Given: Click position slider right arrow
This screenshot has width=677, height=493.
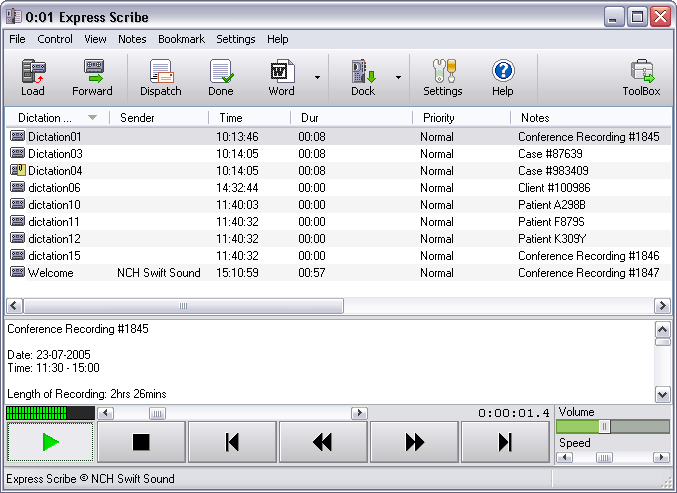Looking at the screenshot, I should coord(359,413).
